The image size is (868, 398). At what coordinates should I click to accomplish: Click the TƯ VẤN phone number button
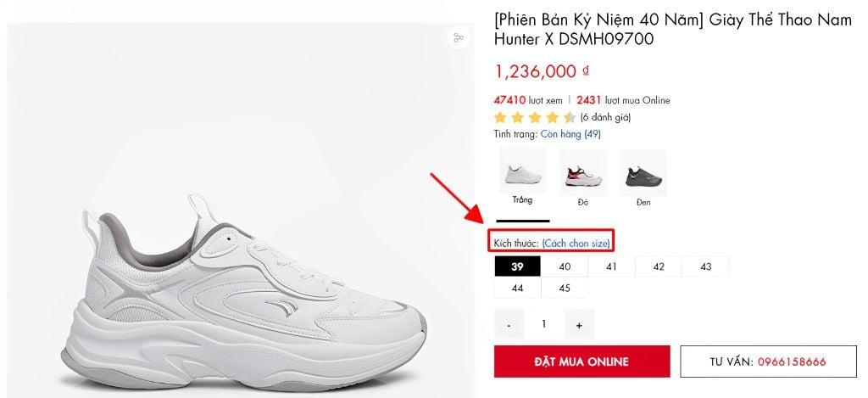point(768,362)
